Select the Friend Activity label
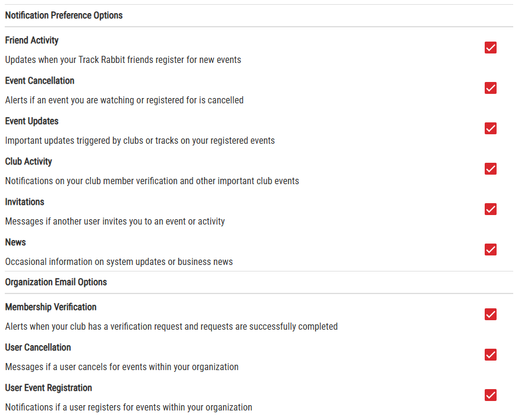Screen dimensions: 515x420 pyautogui.click(x=31, y=40)
